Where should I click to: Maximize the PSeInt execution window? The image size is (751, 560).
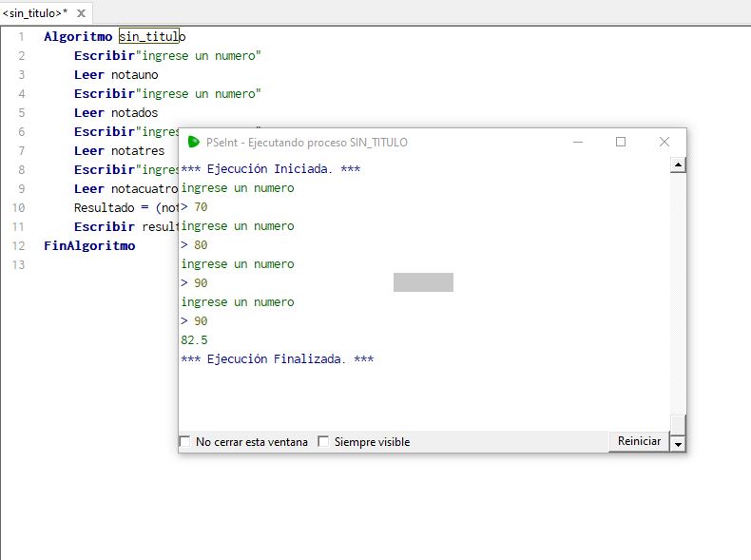621,142
